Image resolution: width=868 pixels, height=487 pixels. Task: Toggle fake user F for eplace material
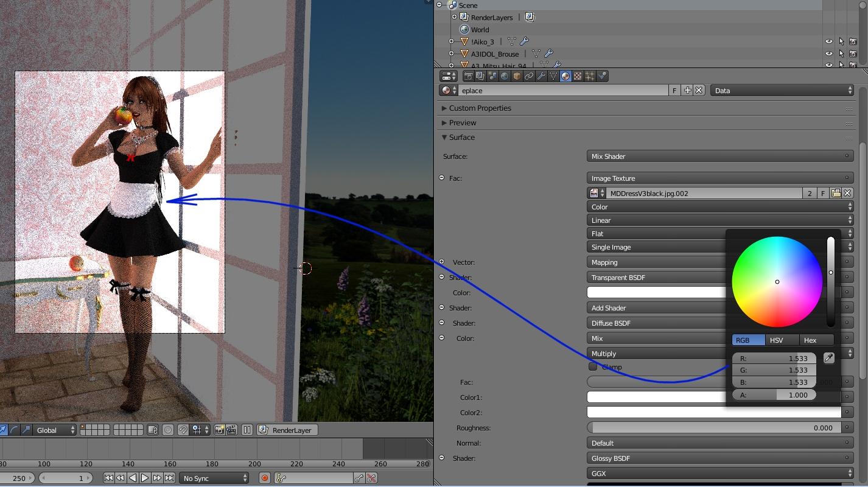[x=674, y=90]
